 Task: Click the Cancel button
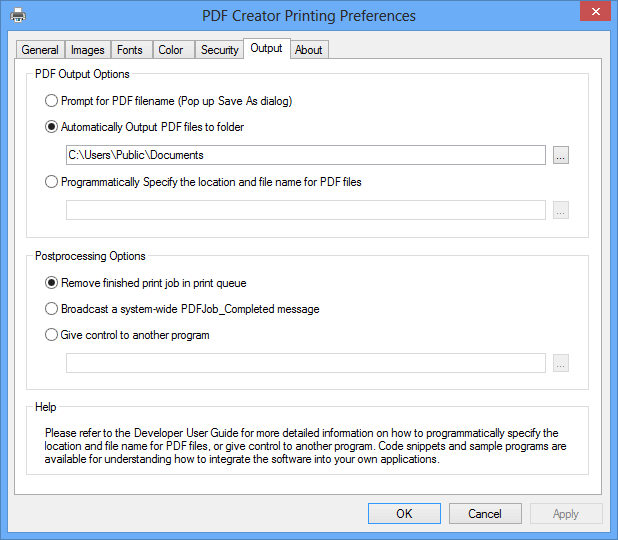[484, 514]
